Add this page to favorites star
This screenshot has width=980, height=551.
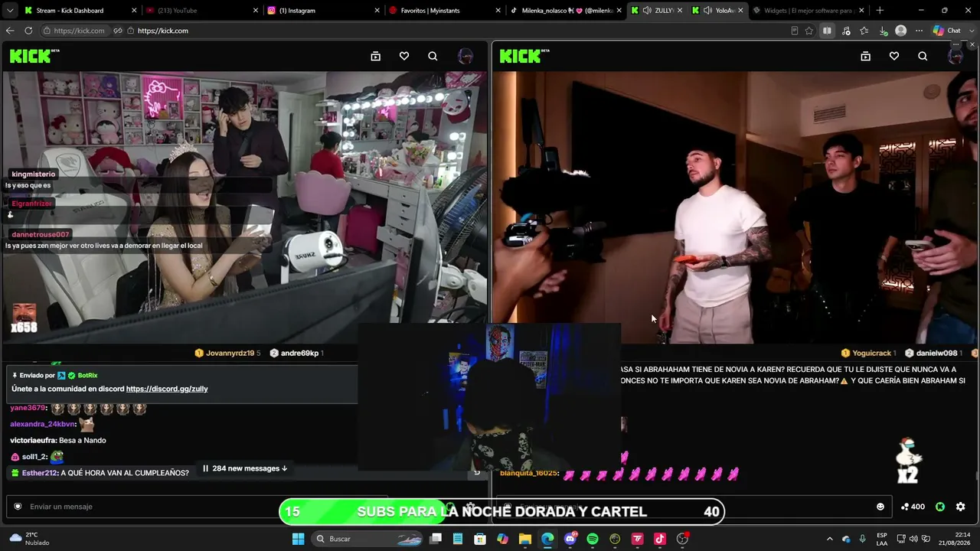pyautogui.click(x=808, y=31)
